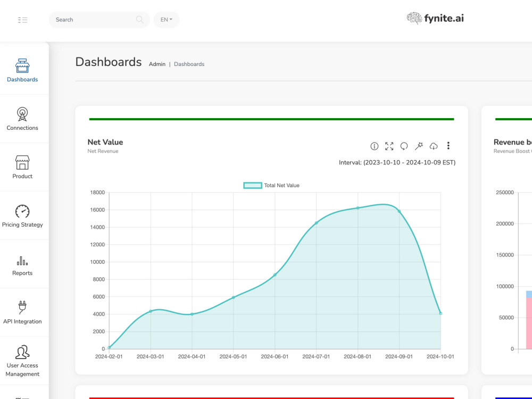Open Net Value three-dot options menu

coord(448,146)
